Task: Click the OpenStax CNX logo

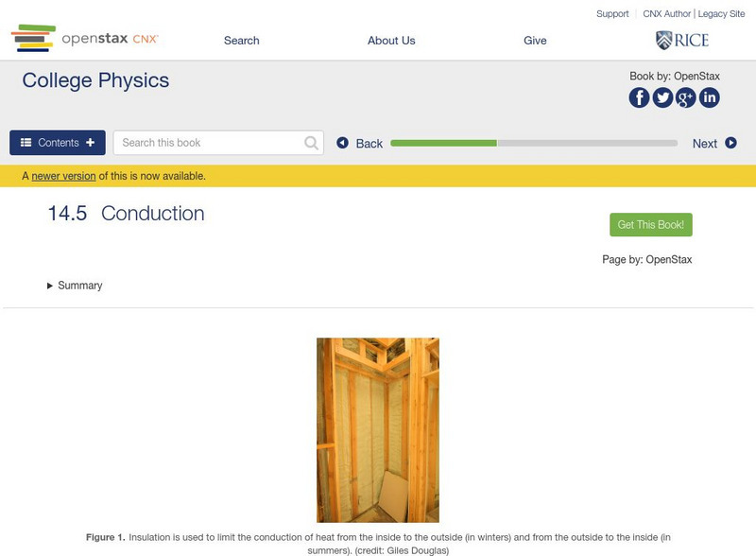Action: (x=85, y=38)
